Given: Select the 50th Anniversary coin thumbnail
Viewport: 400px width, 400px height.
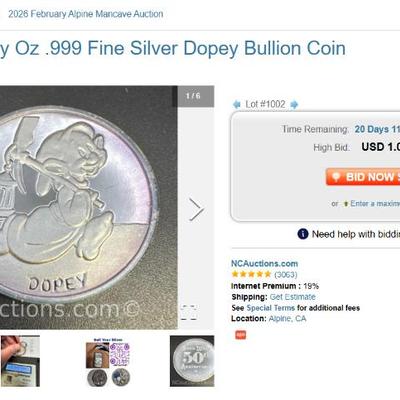Looking at the screenshot, I should pyautogui.click(x=192, y=361).
